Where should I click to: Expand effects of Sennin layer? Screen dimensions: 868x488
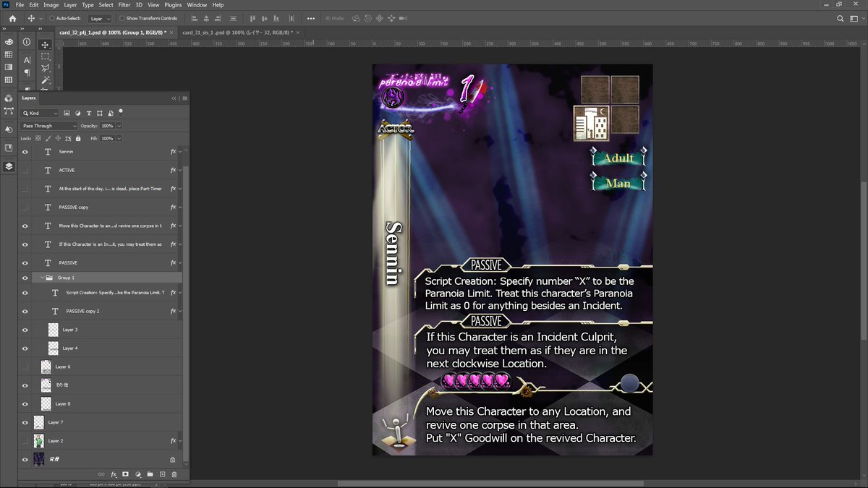click(179, 152)
